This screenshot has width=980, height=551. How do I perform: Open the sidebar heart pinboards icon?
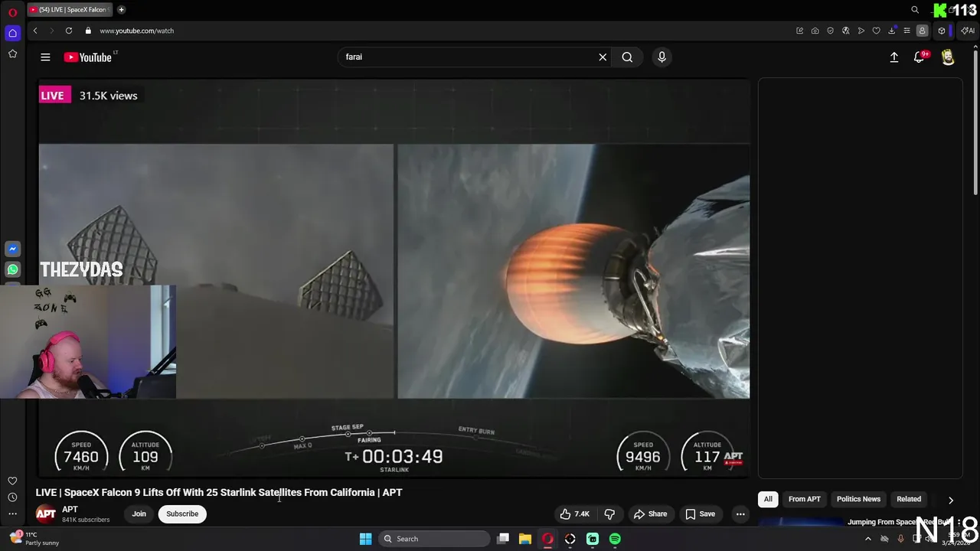[x=12, y=481]
